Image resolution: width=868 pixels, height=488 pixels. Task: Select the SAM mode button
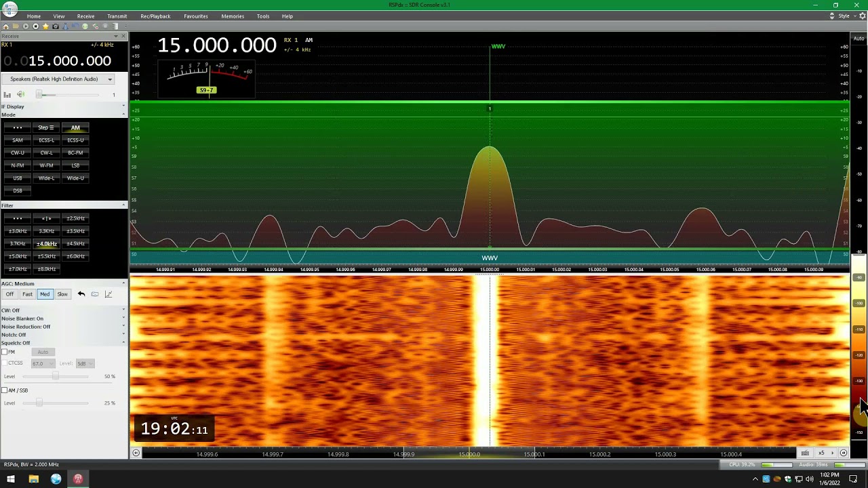click(18, 140)
